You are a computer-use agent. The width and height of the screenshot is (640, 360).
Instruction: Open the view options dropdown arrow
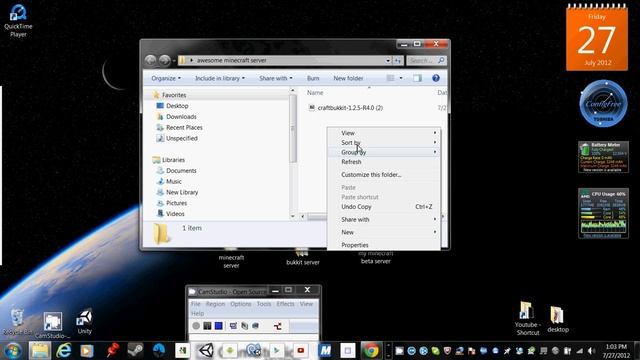tap(401, 78)
